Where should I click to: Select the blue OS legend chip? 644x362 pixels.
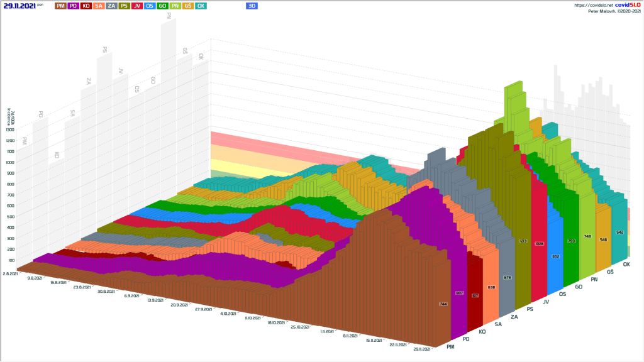[150, 6]
